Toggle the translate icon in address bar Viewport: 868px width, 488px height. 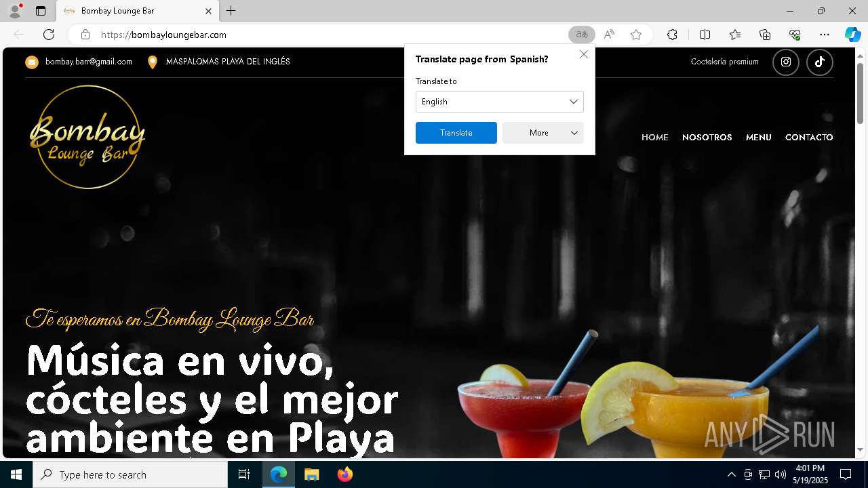(581, 35)
